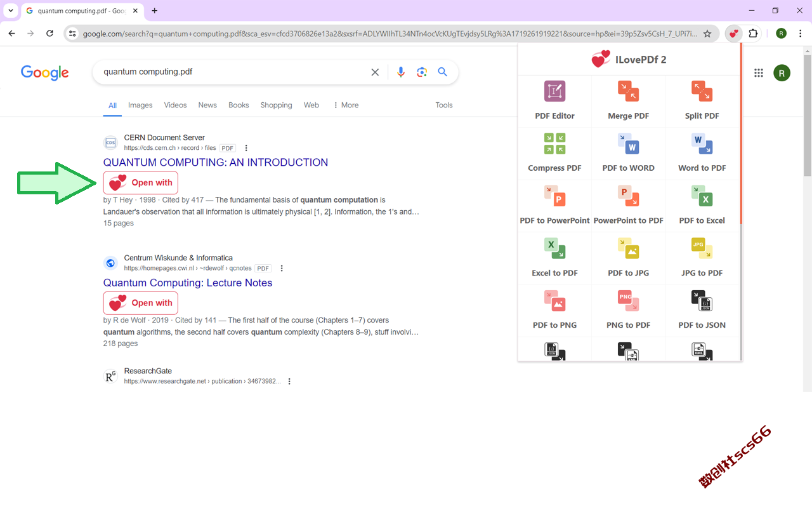Open the Chrome extensions puzzle icon
Viewport: 812px width, 508px height.
[753, 34]
